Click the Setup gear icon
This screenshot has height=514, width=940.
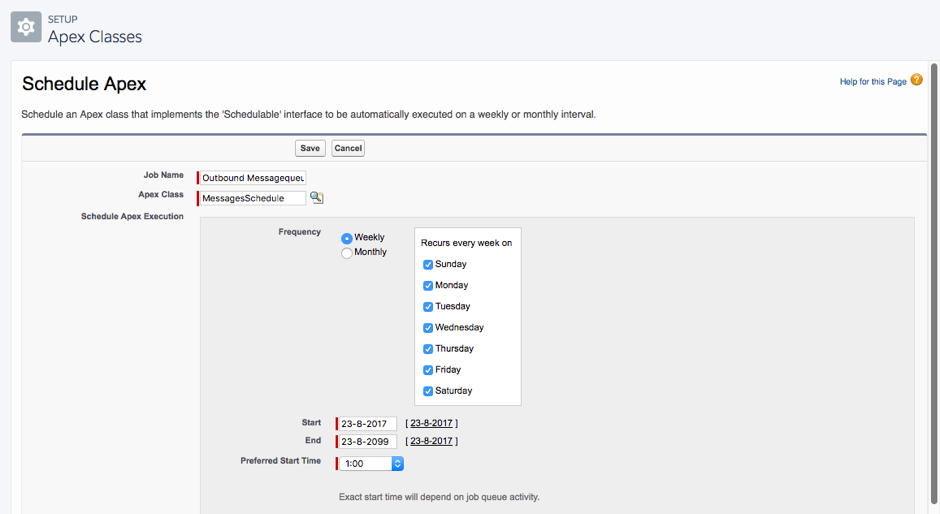pyautogui.click(x=26, y=27)
